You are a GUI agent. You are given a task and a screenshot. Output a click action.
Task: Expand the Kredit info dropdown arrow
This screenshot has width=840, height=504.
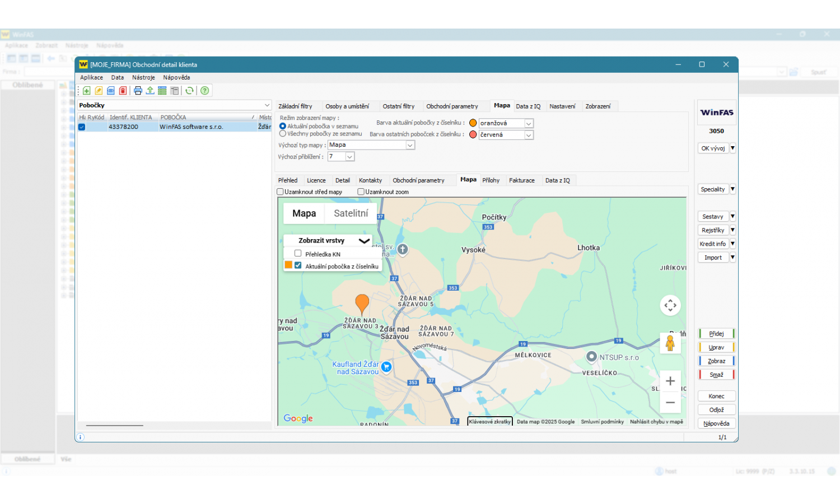[x=732, y=244]
